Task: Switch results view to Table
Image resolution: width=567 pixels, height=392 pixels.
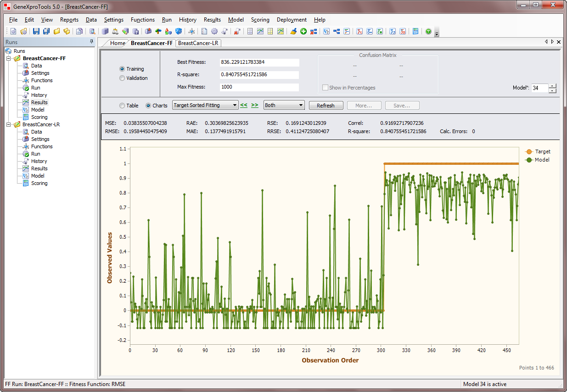Action: coord(122,106)
